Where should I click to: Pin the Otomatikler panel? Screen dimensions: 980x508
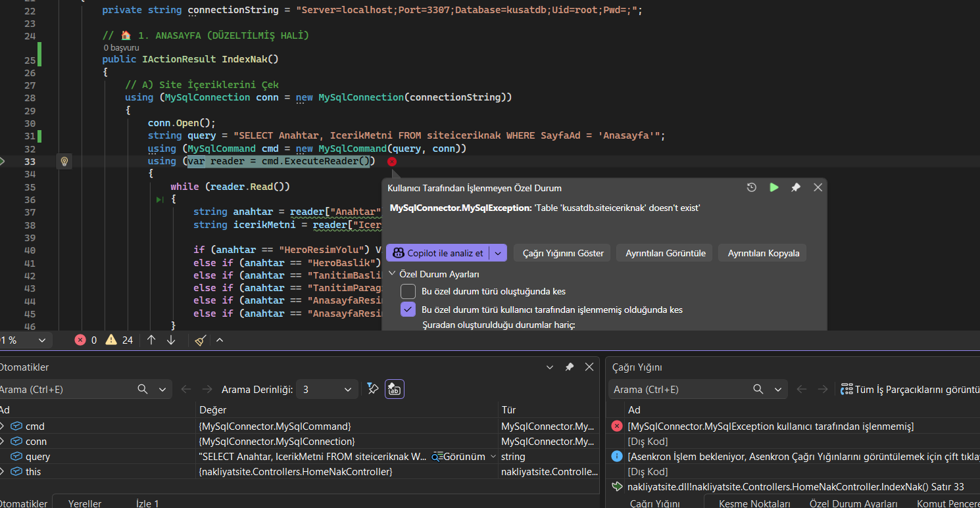tap(570, 367)
